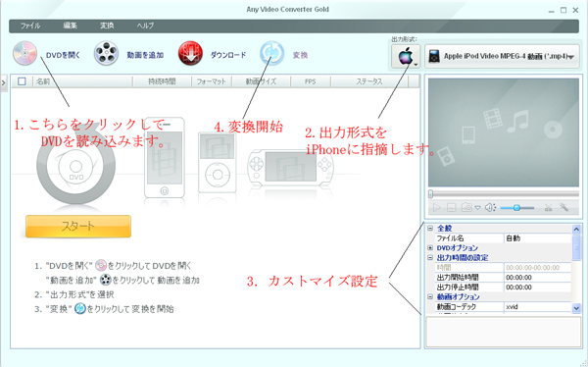This screenshot has height=367, width=588.
Task: Click the 変換 label beside the convert icon
Action: (300, 55)
